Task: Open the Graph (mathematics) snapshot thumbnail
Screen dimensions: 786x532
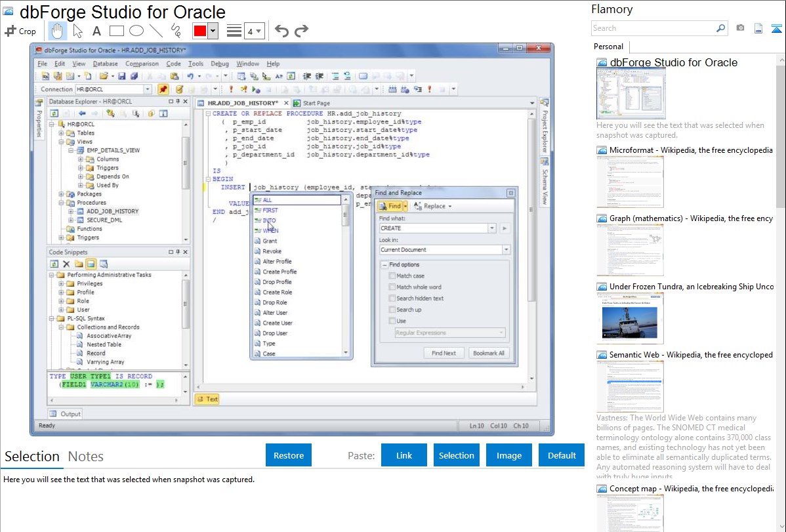Action: [x=630, y=250]
